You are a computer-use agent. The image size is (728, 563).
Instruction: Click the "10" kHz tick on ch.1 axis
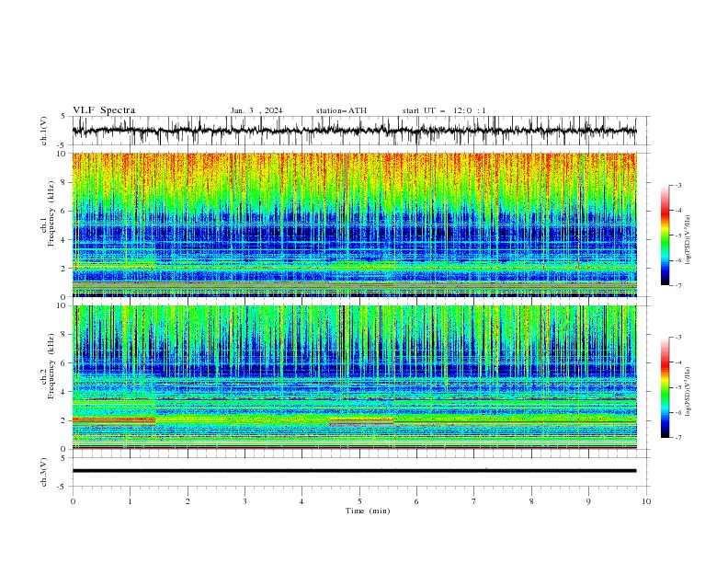(63, 154)
